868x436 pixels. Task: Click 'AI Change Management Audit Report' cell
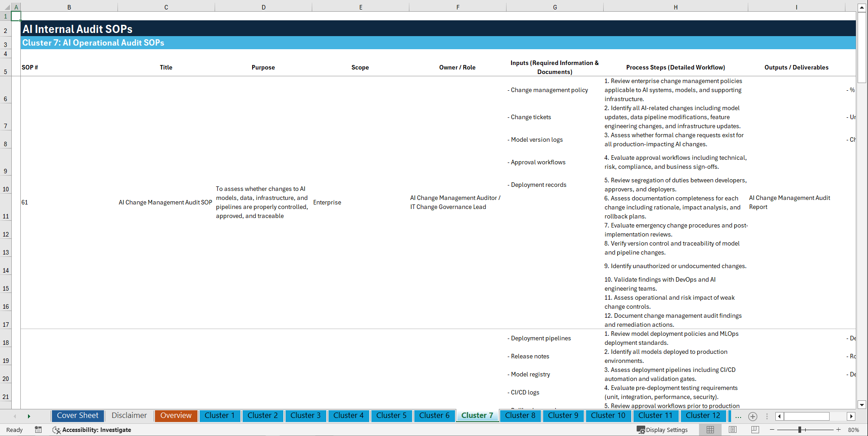[789, 202]
